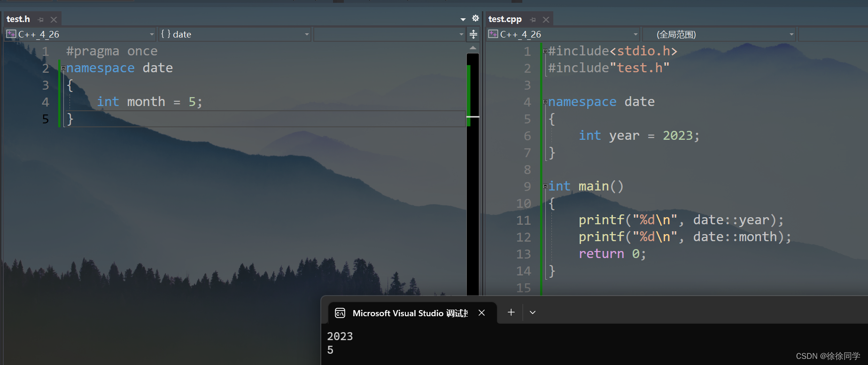This screenshot has width=868, height=365.
Task: Click scroll up arrow in test.h scrollbar
Action: pos(473,48)
